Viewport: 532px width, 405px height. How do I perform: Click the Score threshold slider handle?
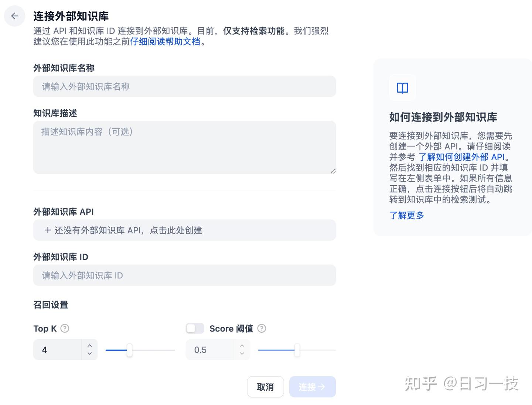point(297,350)
